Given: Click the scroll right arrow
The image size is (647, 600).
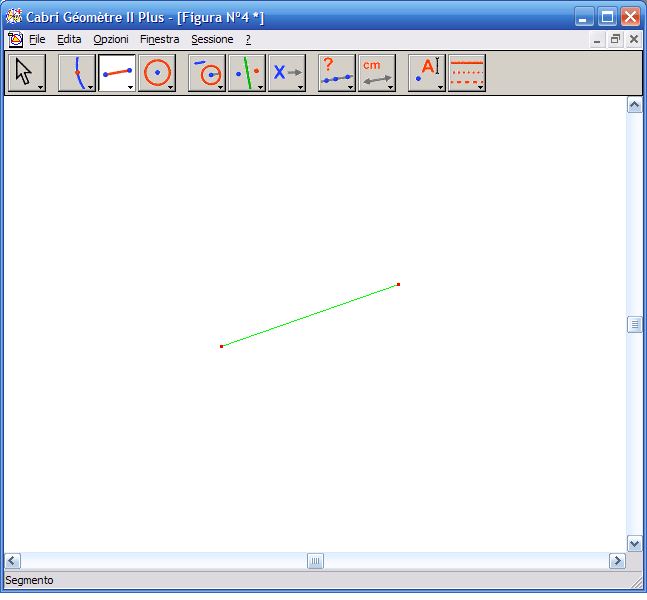Looking at the screenshot, I should (x=617, y=561).
